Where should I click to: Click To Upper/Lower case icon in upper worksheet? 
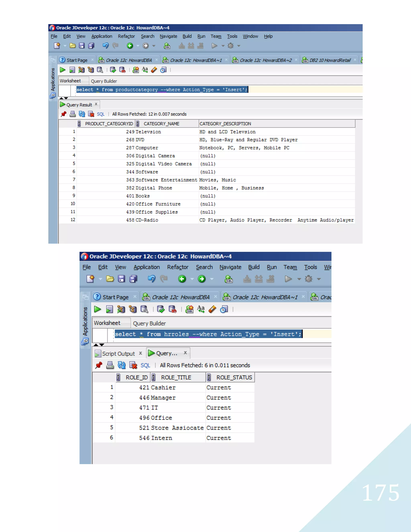(145, 70)
